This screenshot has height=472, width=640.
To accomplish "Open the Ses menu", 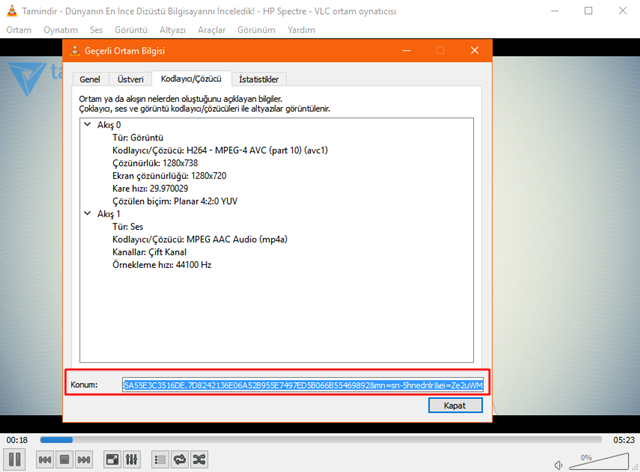I will click(96, 30).
